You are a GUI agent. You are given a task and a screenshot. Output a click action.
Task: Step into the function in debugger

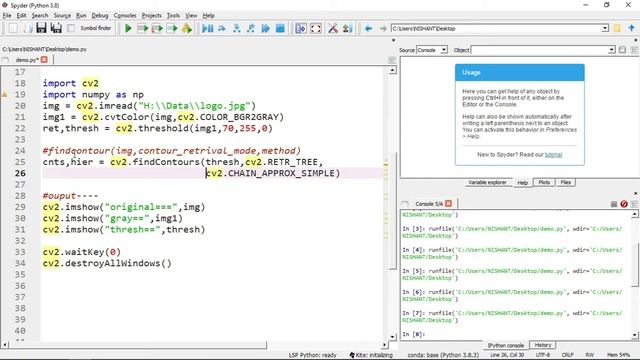pyautogui.click(x=236, y=29)
